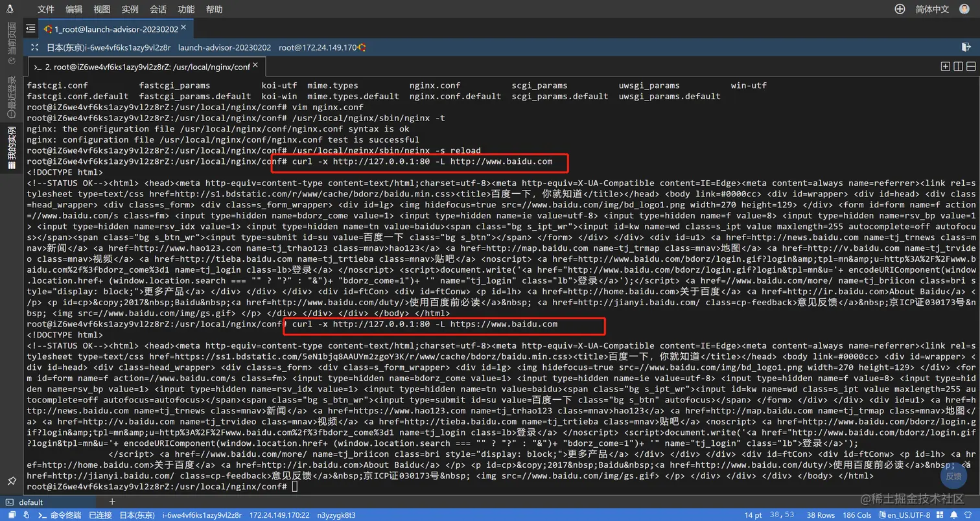
Task: Select the 1_root@launch-advisor-20230202 tab
Action: click(115, 29)
